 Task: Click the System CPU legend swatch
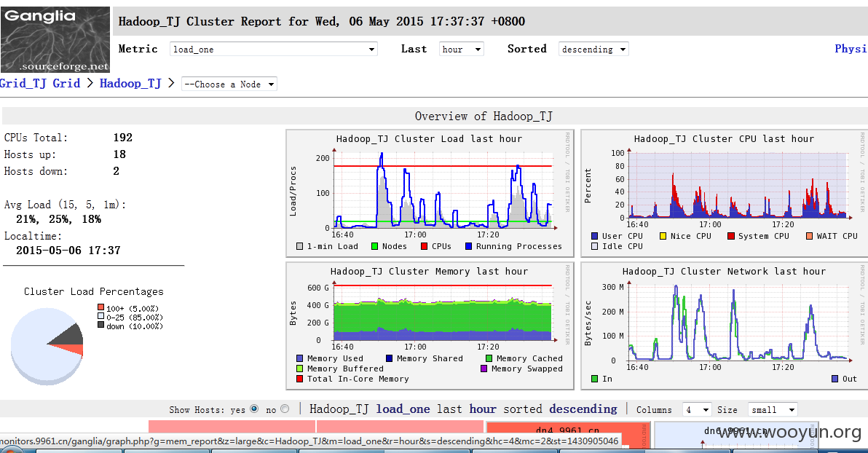[x=730, y=236]
